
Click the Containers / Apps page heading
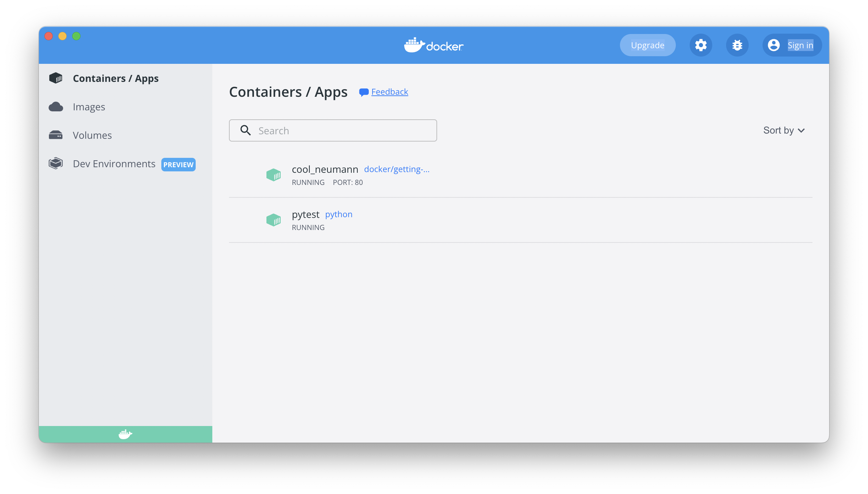click(288, 92)
